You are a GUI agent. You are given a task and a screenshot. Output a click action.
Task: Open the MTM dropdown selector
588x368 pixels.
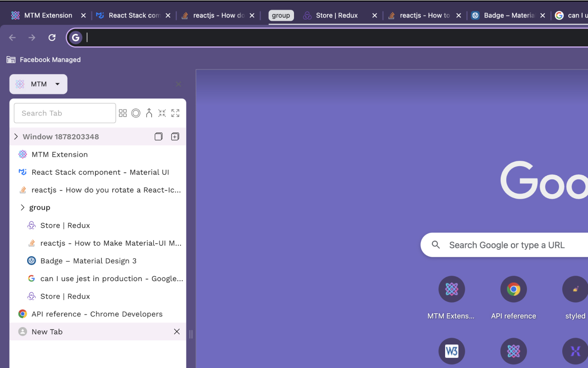point(39,84)
